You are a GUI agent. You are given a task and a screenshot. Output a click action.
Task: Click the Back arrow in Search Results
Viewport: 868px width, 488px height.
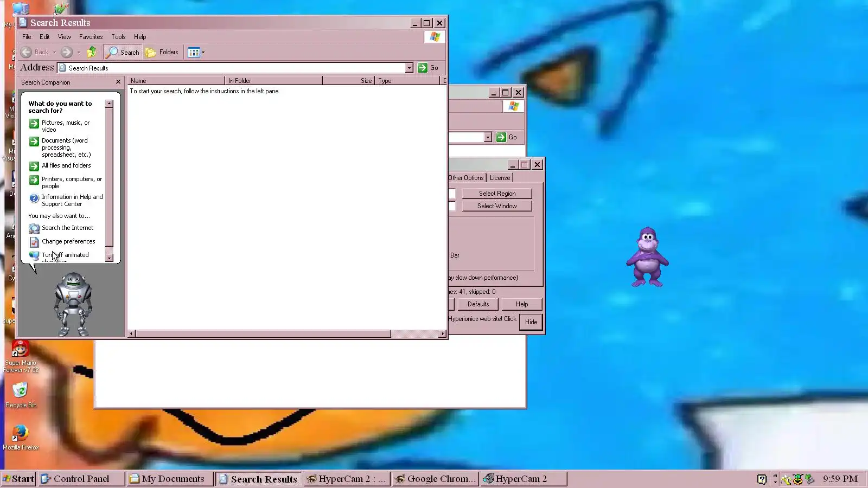[26, 52]
